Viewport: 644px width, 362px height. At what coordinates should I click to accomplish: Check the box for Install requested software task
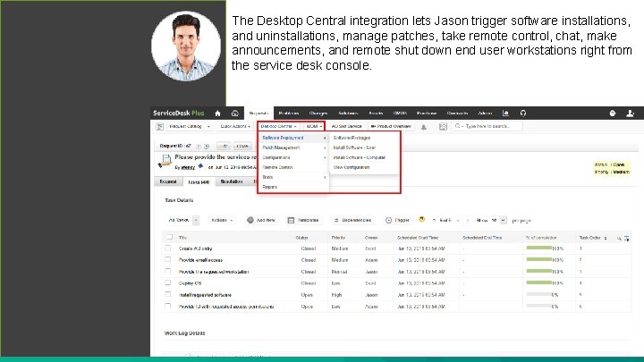(x=167, y=294)
